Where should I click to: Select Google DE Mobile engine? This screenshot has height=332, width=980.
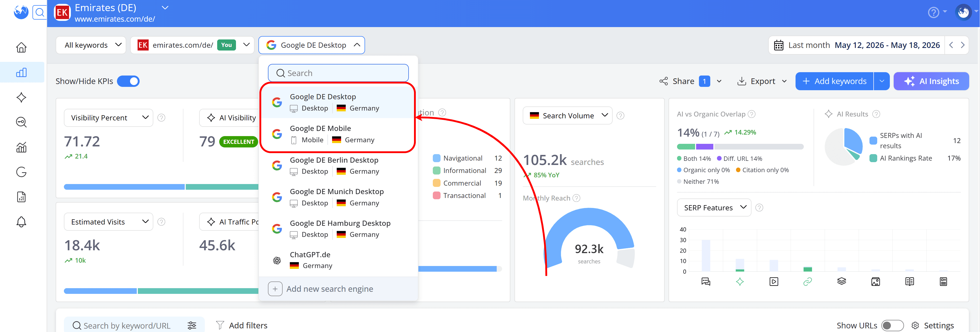[x=338, y=134]
